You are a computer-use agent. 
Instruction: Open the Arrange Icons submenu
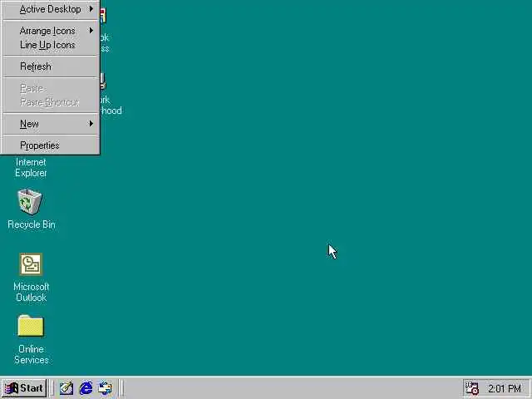(x=51, y=31)
